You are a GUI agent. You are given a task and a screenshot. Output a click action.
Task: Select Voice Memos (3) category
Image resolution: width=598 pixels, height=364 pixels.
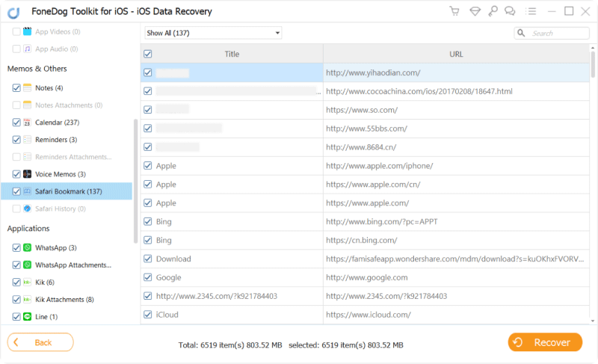click(x=61, y=174)
